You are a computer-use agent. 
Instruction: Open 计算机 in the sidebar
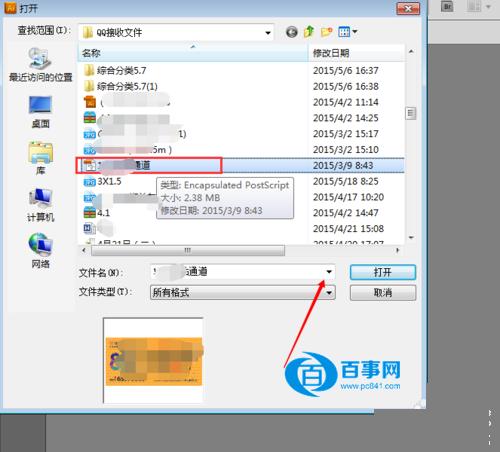point(40,205)
